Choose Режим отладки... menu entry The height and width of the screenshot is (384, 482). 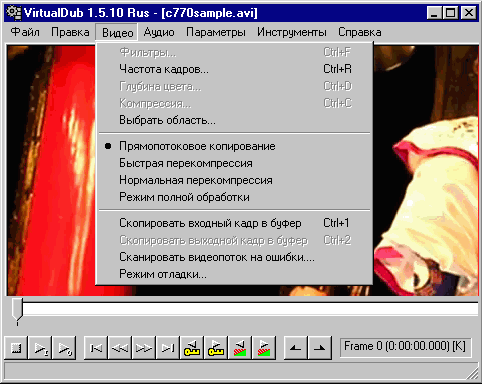[234, 274]
